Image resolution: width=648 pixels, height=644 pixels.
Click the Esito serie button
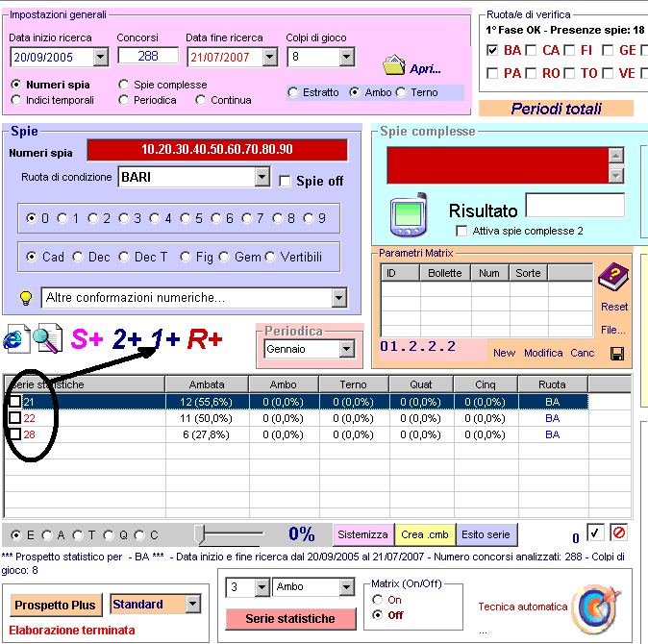tap(486, 534)
